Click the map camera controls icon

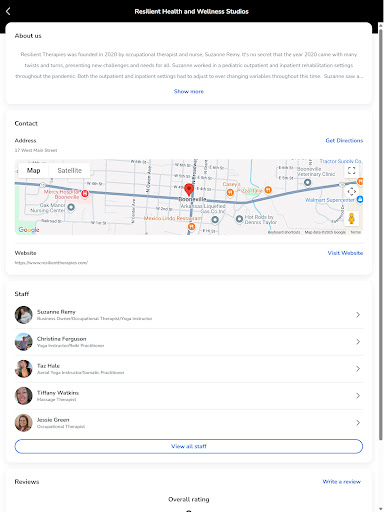tap(351, 192)
